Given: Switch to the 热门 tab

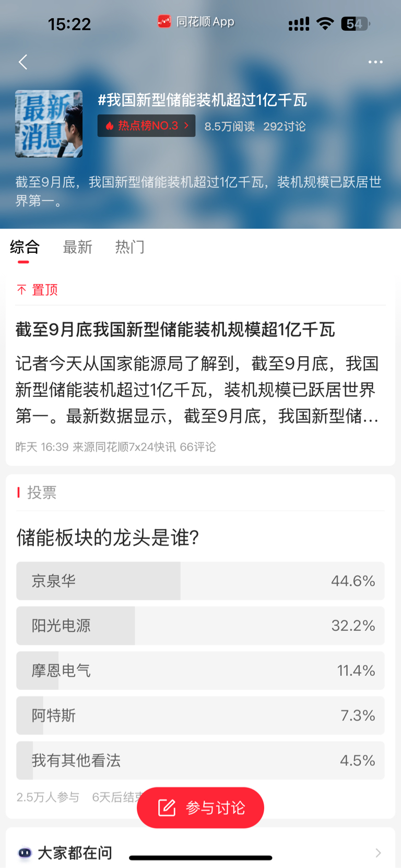Looking at the screenshot, I should click(x=130, y=247).
